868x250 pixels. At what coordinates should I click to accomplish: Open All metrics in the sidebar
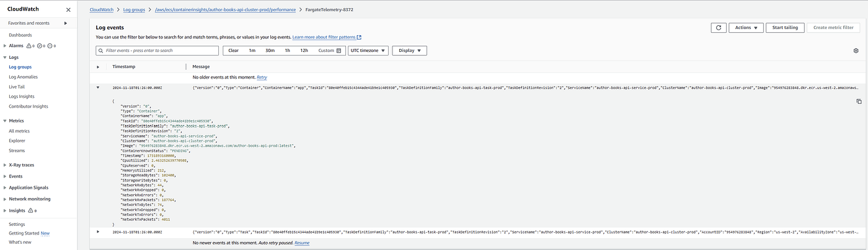[x=19, y=131]
